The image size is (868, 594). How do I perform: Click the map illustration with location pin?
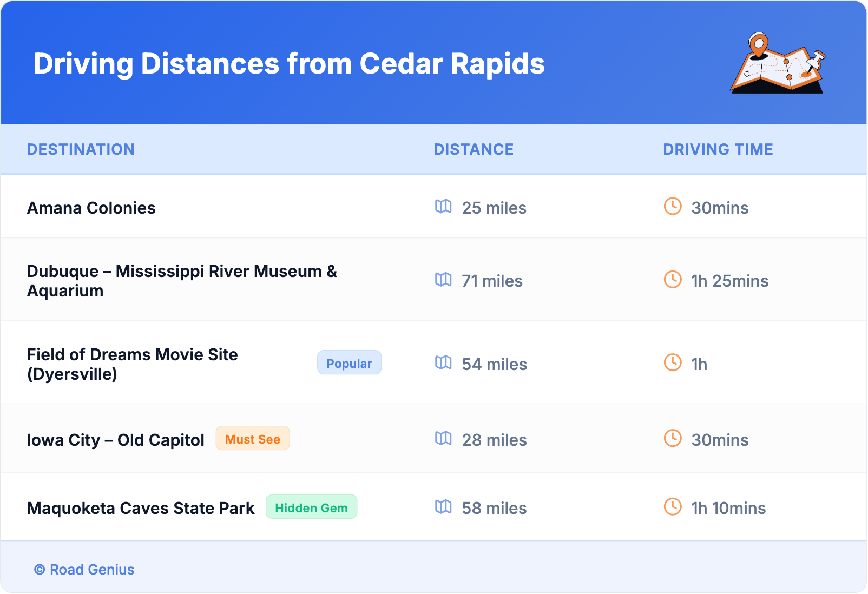click(778, 64)
